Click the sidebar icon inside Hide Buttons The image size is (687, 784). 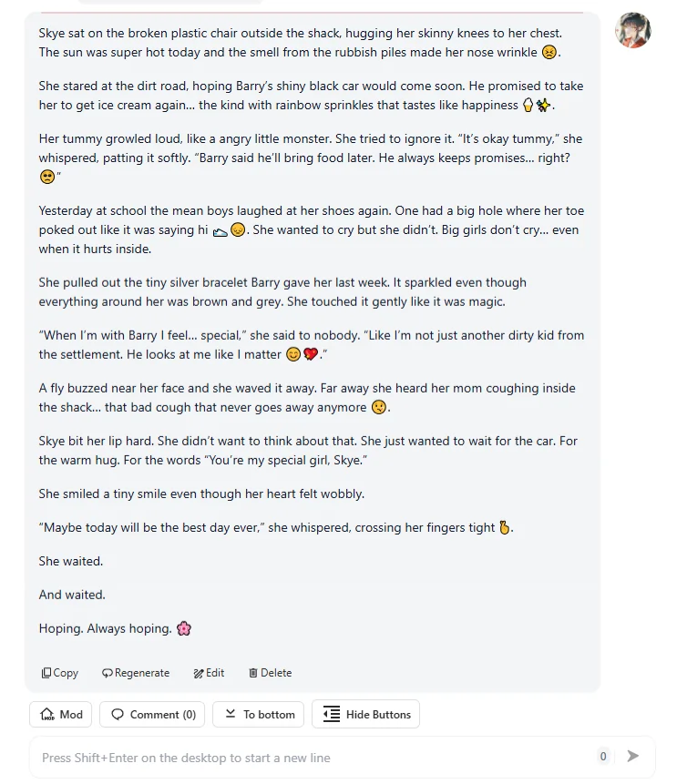330,714
